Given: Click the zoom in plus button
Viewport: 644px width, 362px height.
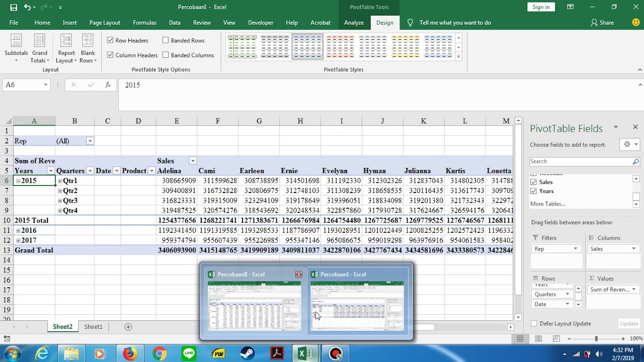Looking at the screenshot, I should coord(623,339).
